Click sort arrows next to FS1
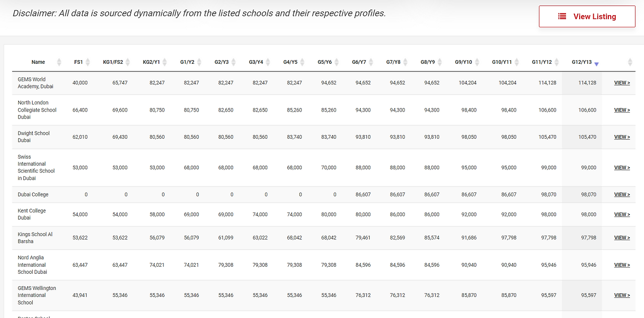This screenshot has height=318, width=644. point(88,62)
